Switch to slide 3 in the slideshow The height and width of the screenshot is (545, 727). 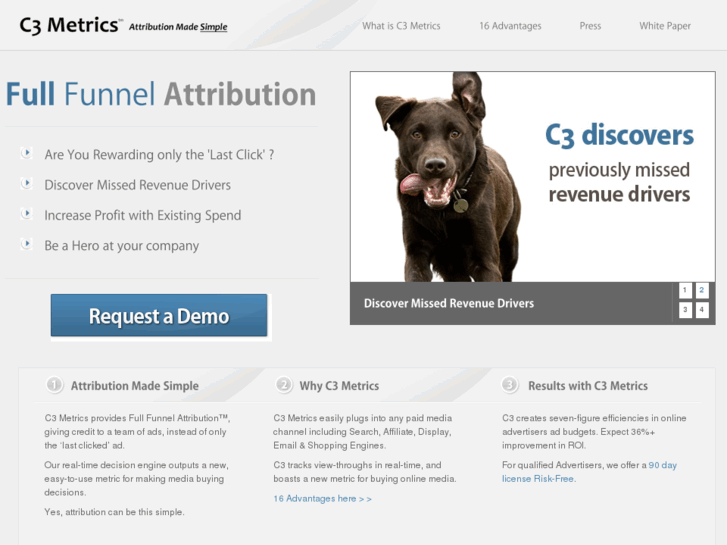[x=685, y=310]
